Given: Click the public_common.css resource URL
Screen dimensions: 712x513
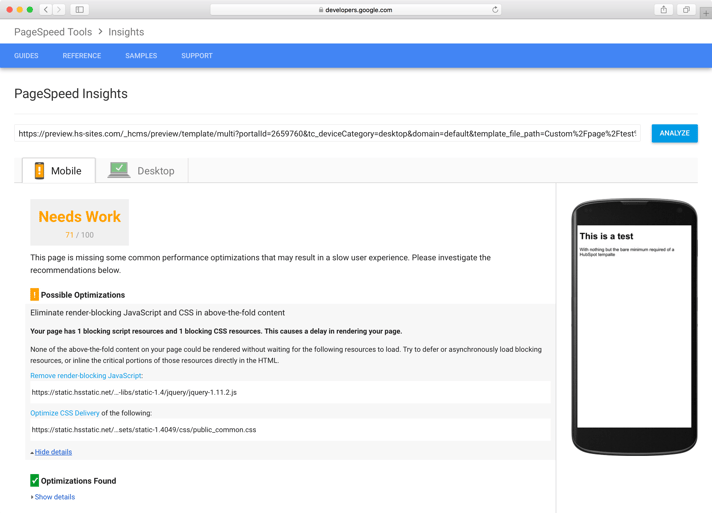Looking at the screenshot, I should pyautogui.click(x=143, y=429).
